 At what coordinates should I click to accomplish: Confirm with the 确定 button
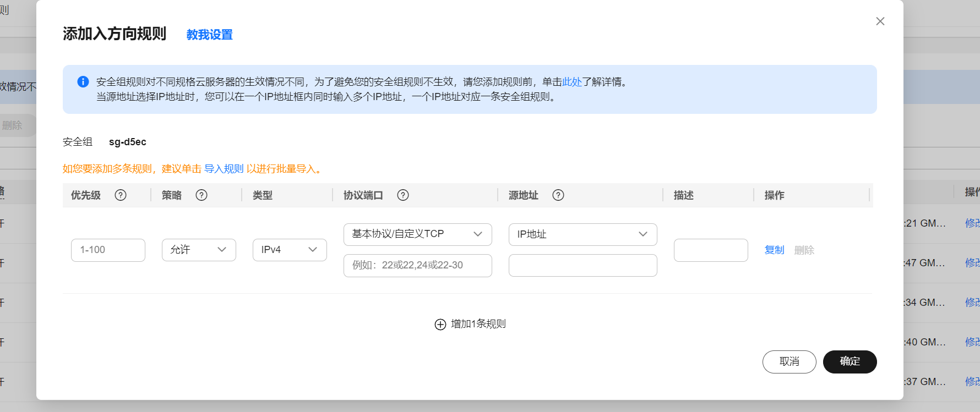pos(850,362)
